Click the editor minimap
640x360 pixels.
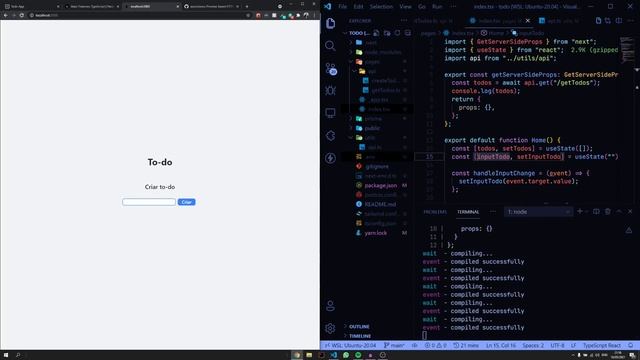tap(627, 50)
